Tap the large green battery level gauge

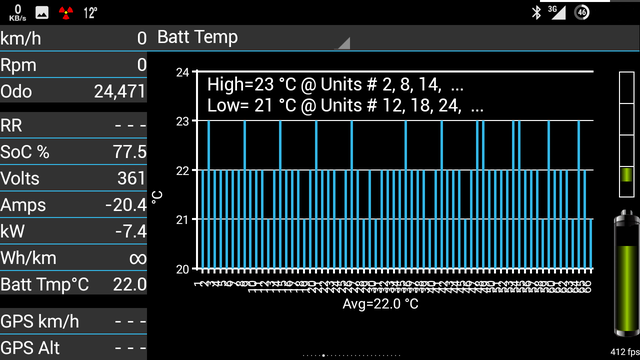coord(626,273)
